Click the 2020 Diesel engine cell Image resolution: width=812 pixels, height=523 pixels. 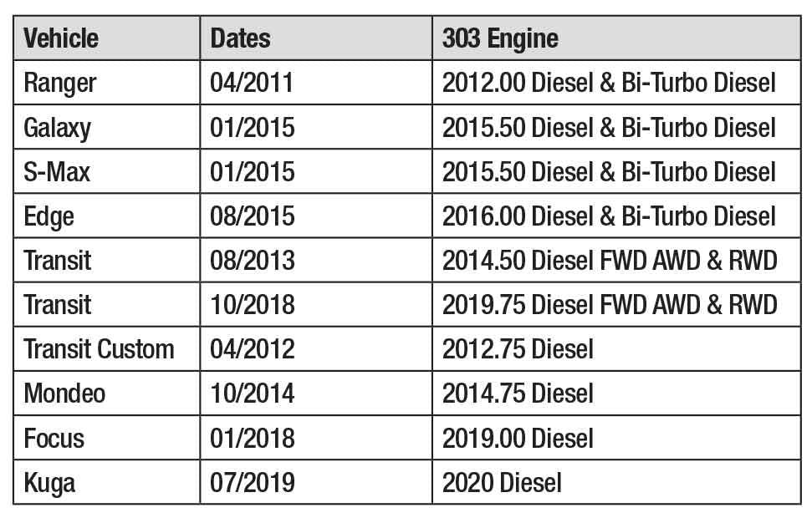tap(502, 481)
